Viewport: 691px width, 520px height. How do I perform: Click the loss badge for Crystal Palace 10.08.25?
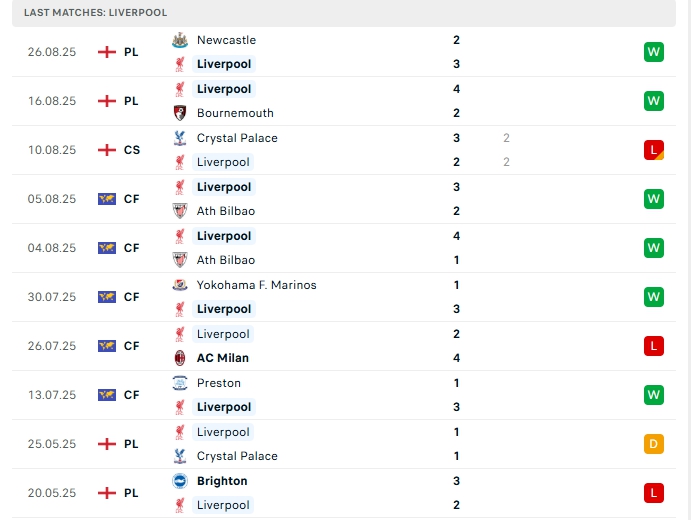pyautogui.click(x=654, y=150)
